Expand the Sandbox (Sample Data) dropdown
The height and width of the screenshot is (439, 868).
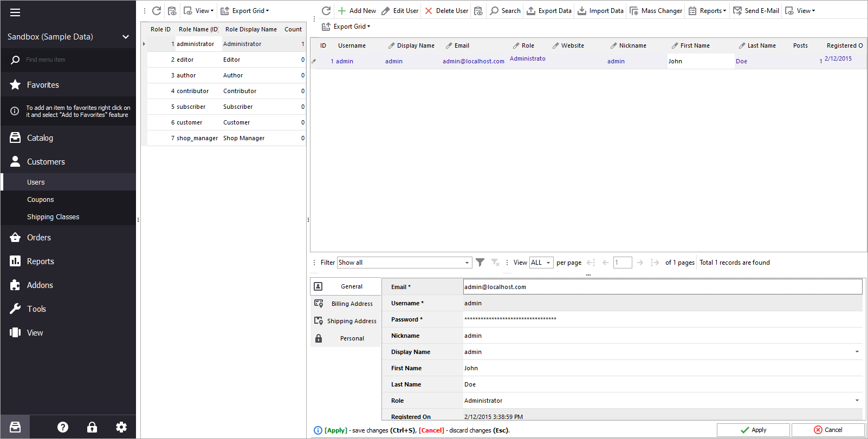pos(126,37)
